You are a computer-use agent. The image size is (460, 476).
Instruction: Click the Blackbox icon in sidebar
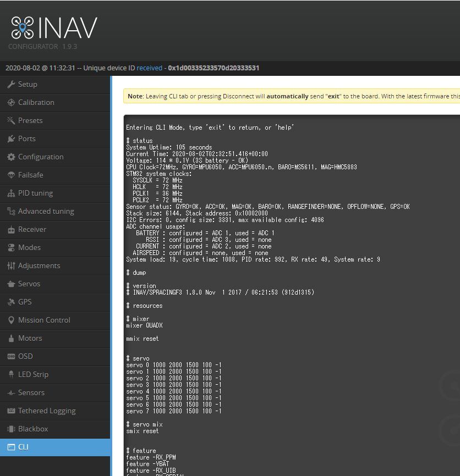pos(11,429)
